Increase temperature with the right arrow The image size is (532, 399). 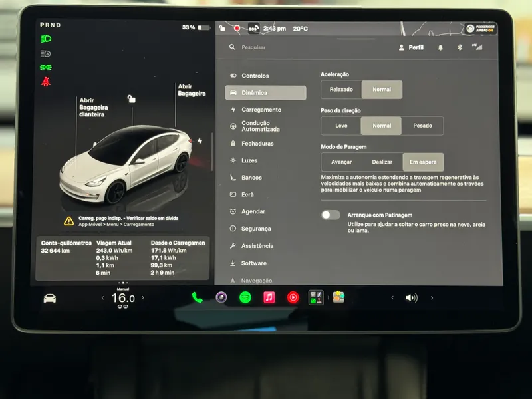tap(143, 297)
